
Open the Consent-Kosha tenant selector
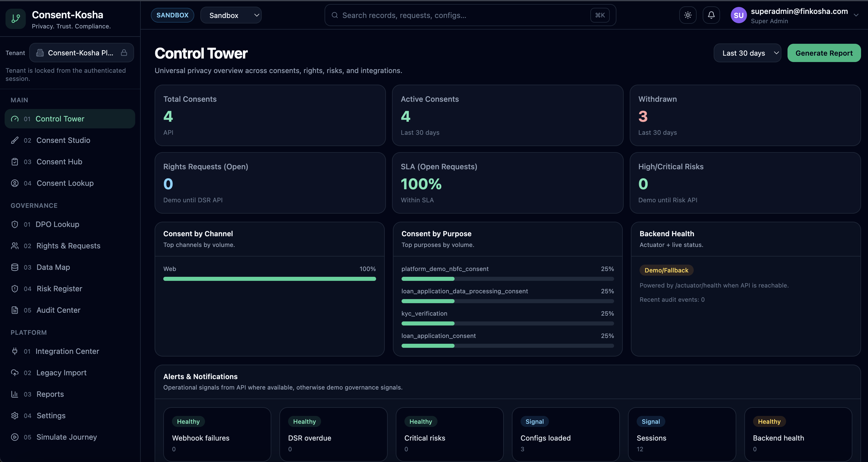[82, 53]
